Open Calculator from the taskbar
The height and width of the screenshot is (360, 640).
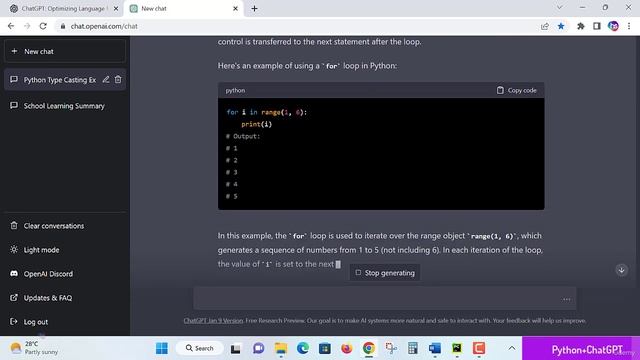pyautogui.click(x=413, y=348)
